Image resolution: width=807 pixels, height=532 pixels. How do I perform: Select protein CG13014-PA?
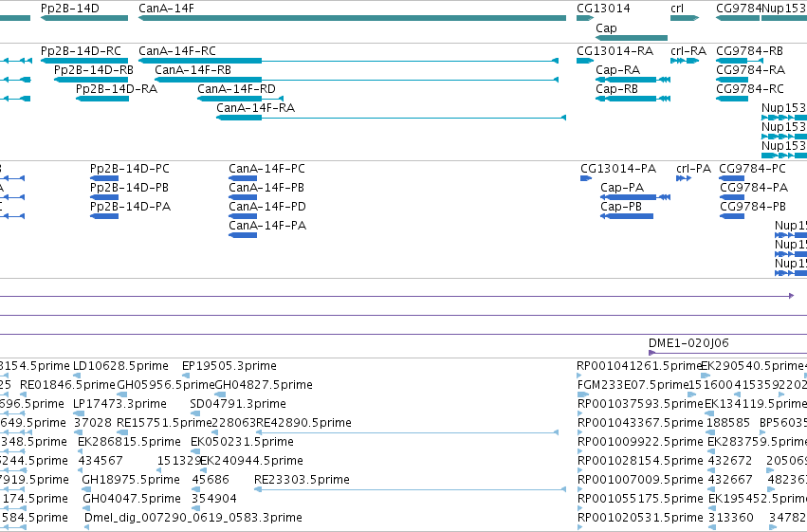pos(586,178)
